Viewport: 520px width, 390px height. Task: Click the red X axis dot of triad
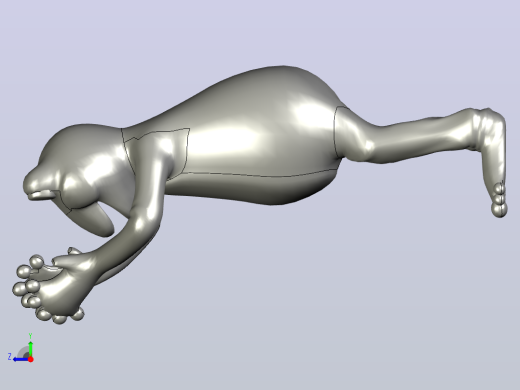[x=31, y=359]
